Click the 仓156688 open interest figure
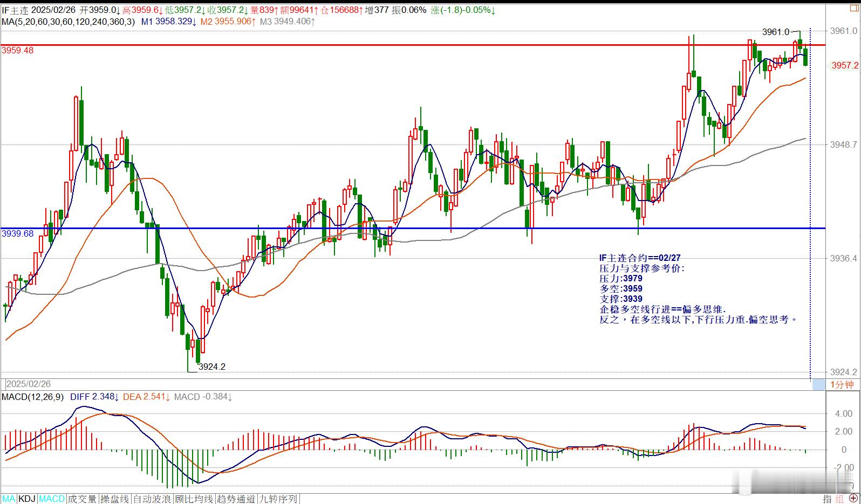Screen dimensions: 861x504 (342, 10)
